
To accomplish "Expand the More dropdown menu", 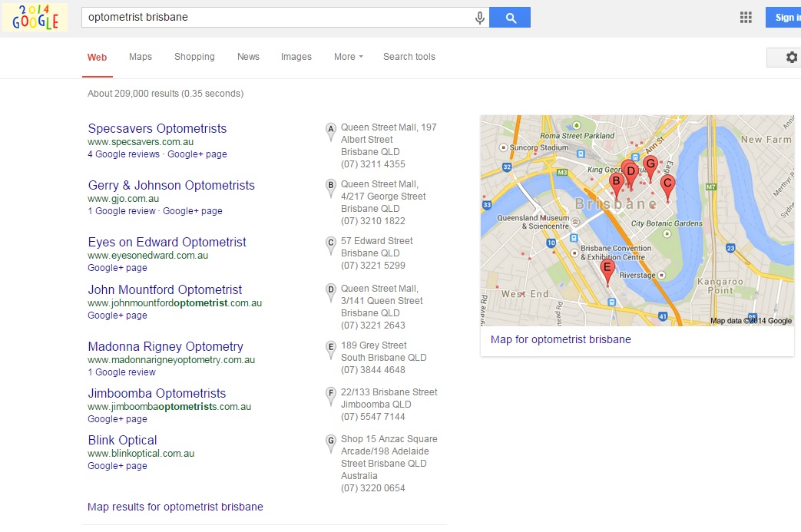I will point(349,57).
